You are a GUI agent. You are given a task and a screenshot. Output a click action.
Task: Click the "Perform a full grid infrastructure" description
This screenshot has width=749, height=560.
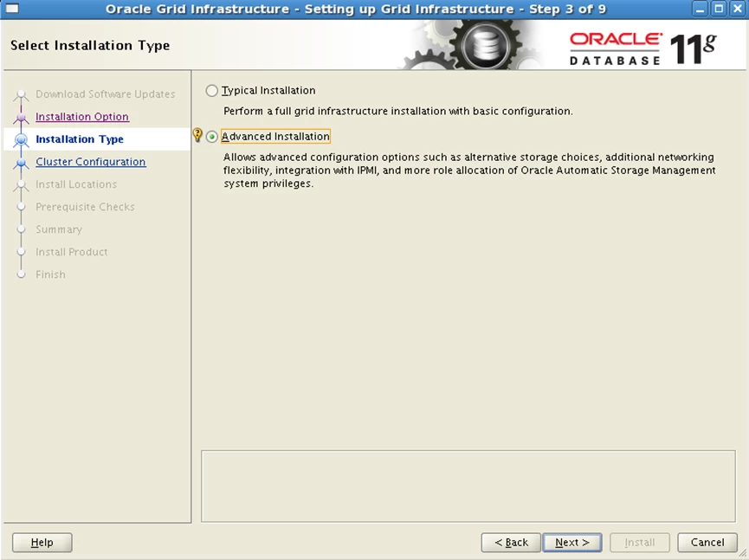pyautogui.click(x=398, y=112)
